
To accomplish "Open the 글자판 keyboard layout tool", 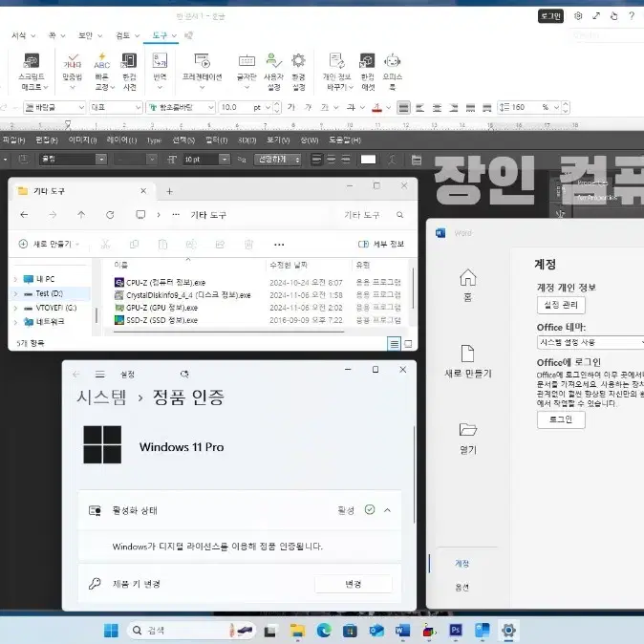I will 247,72.
